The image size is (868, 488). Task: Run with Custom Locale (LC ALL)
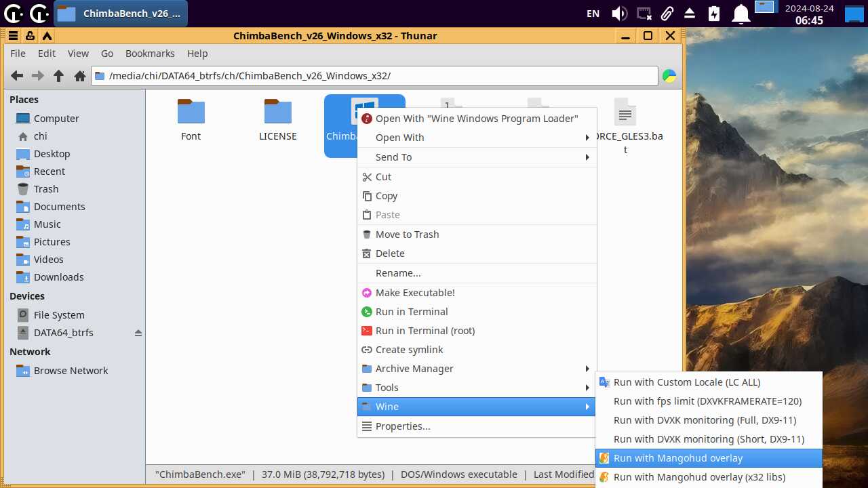tap(709, 382)
